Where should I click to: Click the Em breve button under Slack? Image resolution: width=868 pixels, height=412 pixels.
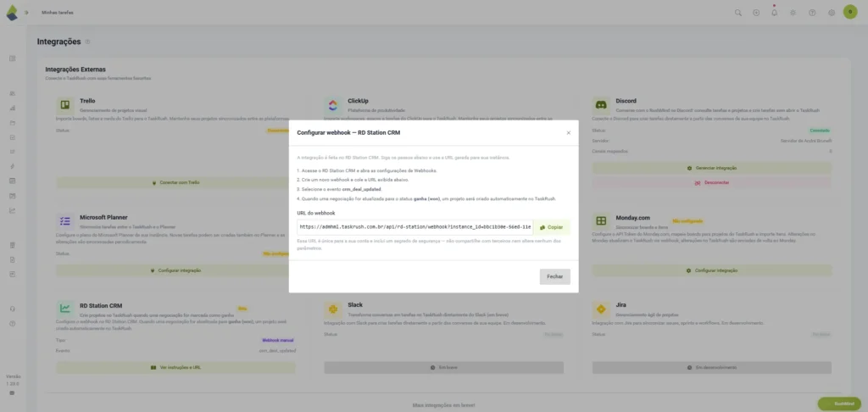(x=444, y=368)
